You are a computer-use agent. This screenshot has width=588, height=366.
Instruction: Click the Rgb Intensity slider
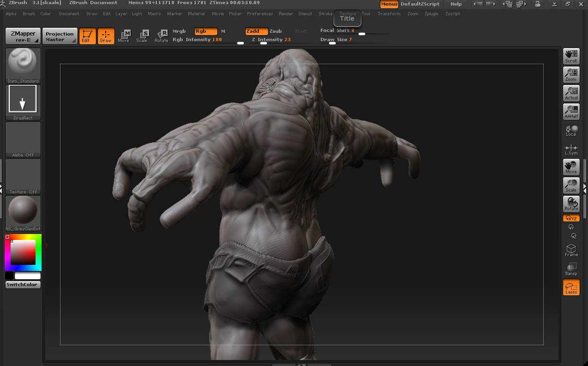click(x=208, y=40)
